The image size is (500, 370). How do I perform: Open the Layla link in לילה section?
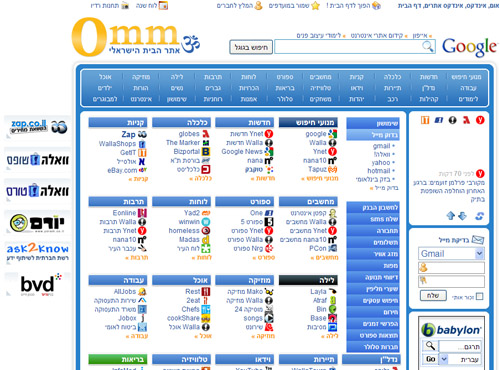318,292
